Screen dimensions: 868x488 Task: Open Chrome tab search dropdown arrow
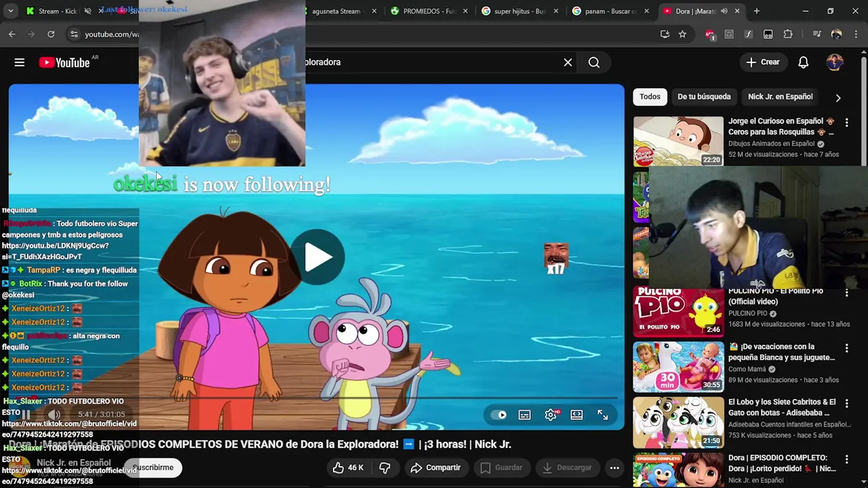pyautogui.click(x=10, y=12)
